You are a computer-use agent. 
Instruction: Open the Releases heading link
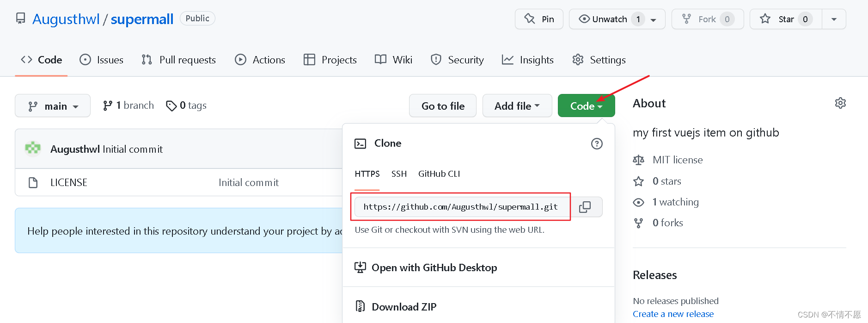point(654,275)
